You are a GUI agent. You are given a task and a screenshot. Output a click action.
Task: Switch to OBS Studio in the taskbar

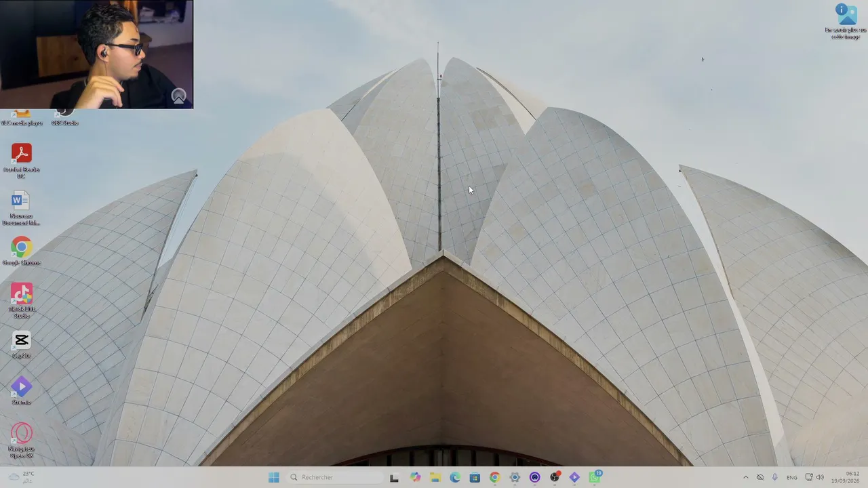point(555,477)
